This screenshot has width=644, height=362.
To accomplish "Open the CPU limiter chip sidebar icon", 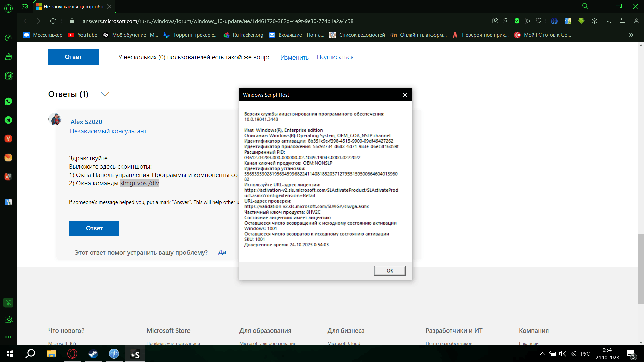I will pos(8,76).
